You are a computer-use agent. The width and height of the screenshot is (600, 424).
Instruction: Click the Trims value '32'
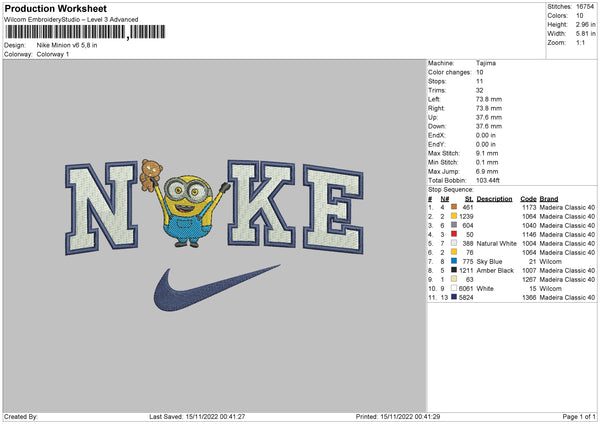pyautogui.click(x=479, y=90)
